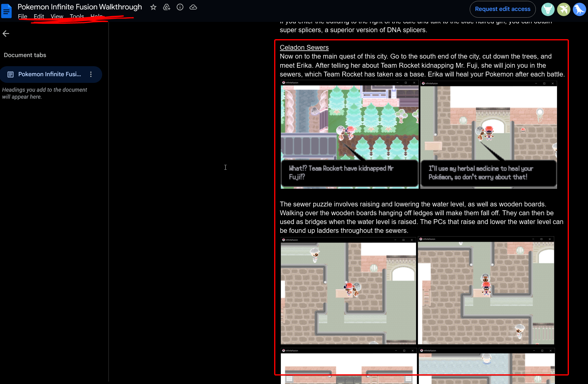Open the View menu
Image resolution: width=588 pixels, height=384 pixels.
(x=57, y=16)
